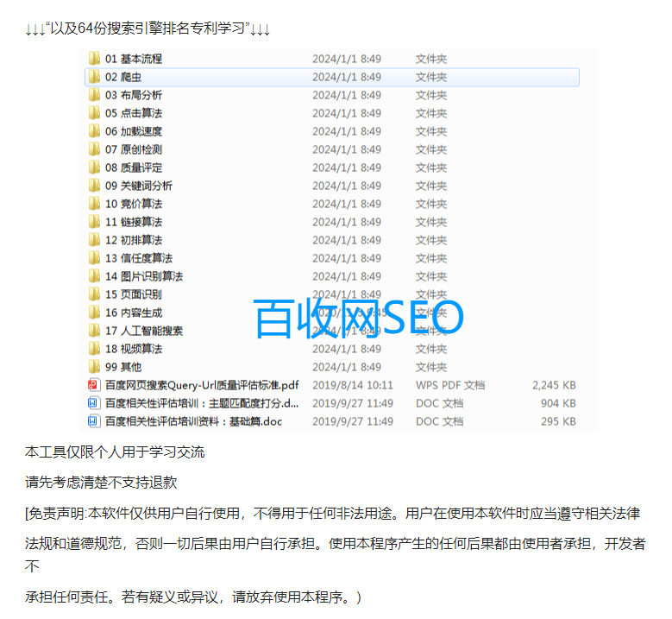Viewport: 672px width, 619px height.
Task: Click the folder icon for 15 页面识别
Action: click(x=94, y=294)
